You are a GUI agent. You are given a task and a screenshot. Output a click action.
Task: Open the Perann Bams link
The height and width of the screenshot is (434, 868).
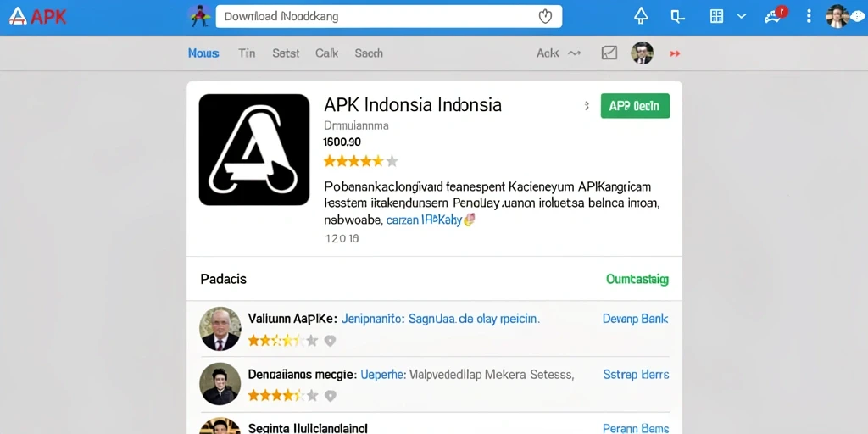(636, 428)
